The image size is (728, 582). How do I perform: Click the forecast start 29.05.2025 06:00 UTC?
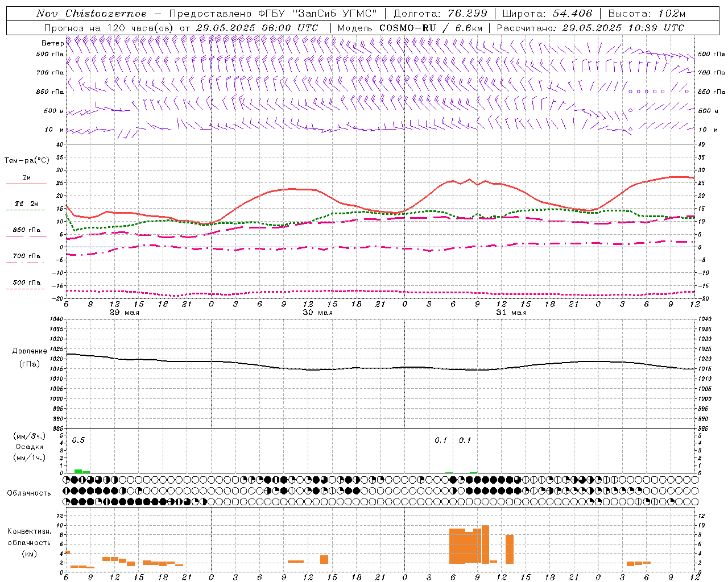tap(257, 28)
